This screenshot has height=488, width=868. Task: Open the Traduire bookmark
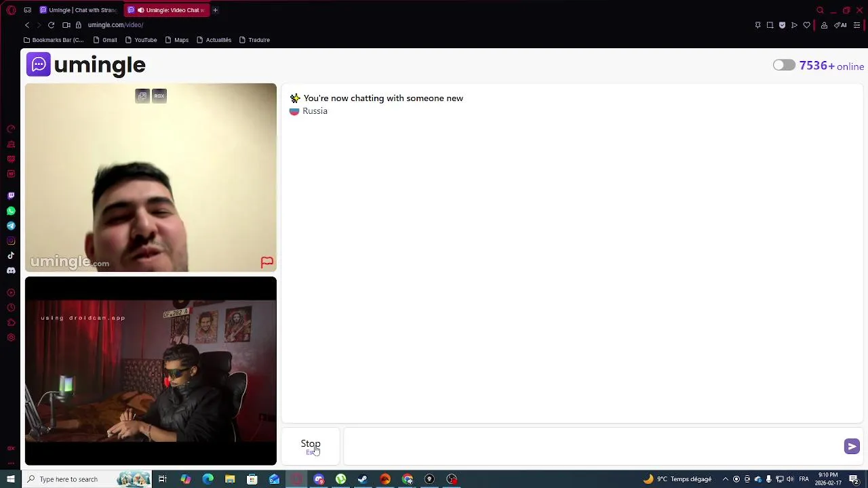click(254, 40)
